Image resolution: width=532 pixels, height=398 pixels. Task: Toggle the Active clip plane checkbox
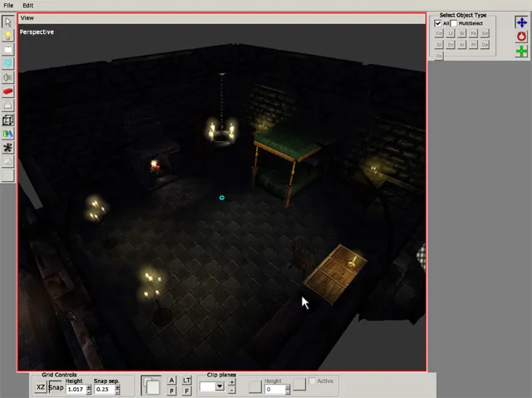pyautogui.click(x=313, y=381)
